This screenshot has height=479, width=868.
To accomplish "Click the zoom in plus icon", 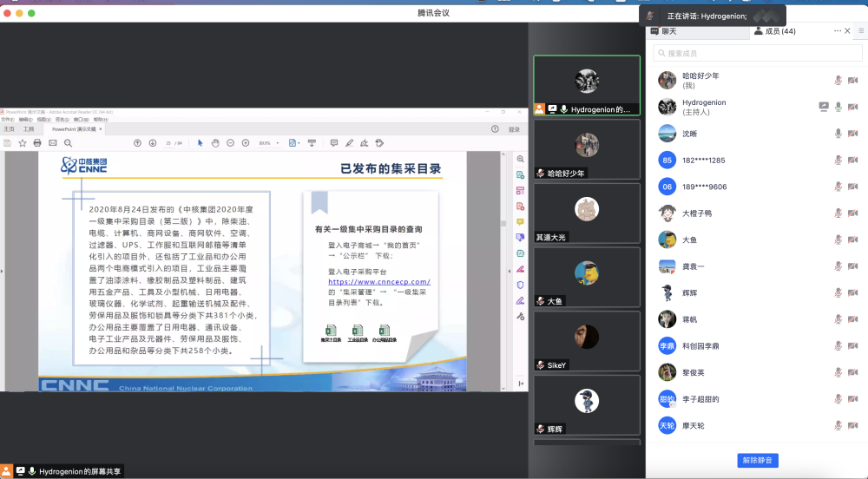I will pyautogui.click(x=246, y=143).
